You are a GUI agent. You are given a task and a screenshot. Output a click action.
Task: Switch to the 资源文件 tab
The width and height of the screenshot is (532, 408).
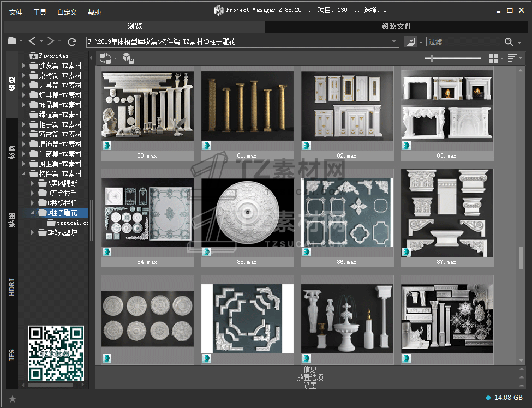tap(397, 26)
